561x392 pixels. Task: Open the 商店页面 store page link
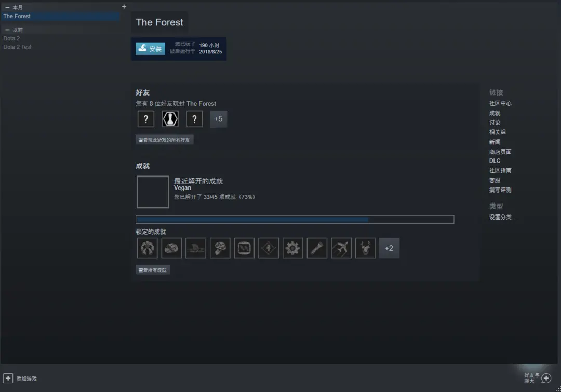(x=500, y=152)
